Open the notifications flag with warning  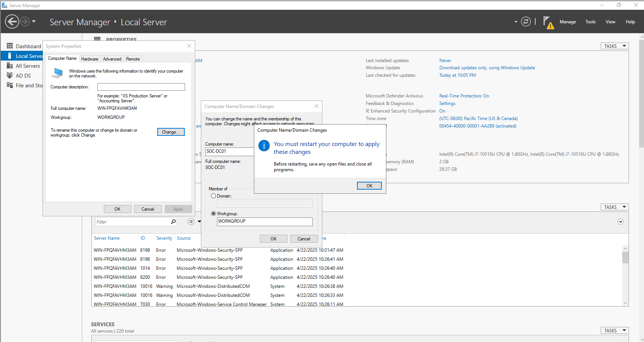click(x=548, y=22)
